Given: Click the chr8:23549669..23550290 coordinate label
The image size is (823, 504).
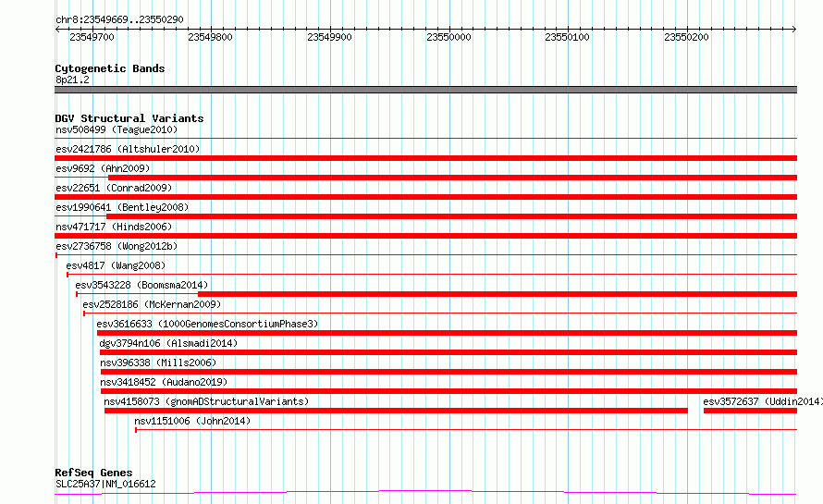Looking at the screenshot, I should 119,19.
